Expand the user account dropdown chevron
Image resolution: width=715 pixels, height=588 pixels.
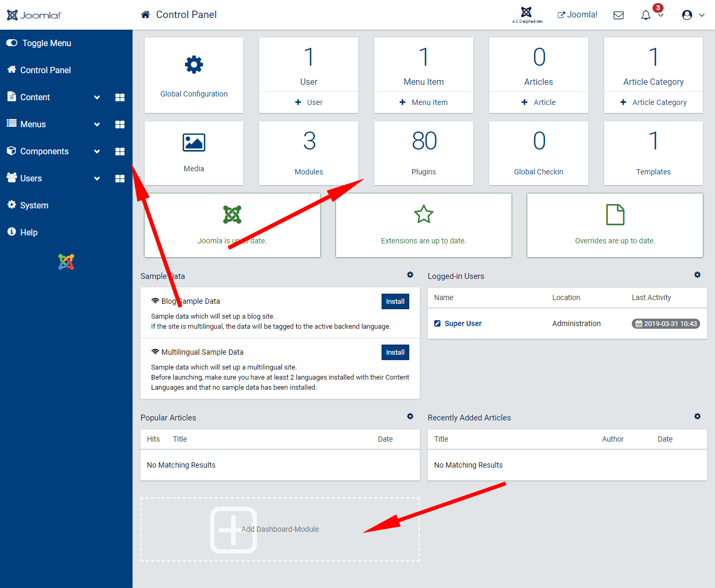pyautogui.click(x=702, y=15)
